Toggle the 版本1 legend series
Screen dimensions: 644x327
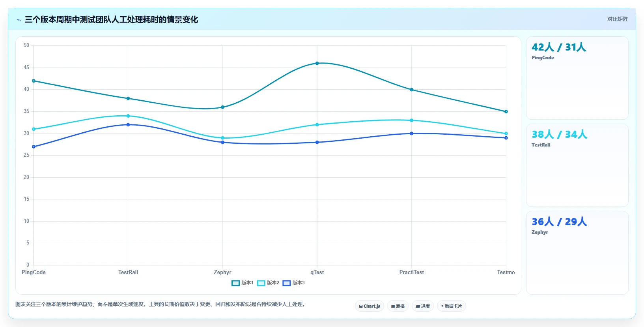click(243, 283)
